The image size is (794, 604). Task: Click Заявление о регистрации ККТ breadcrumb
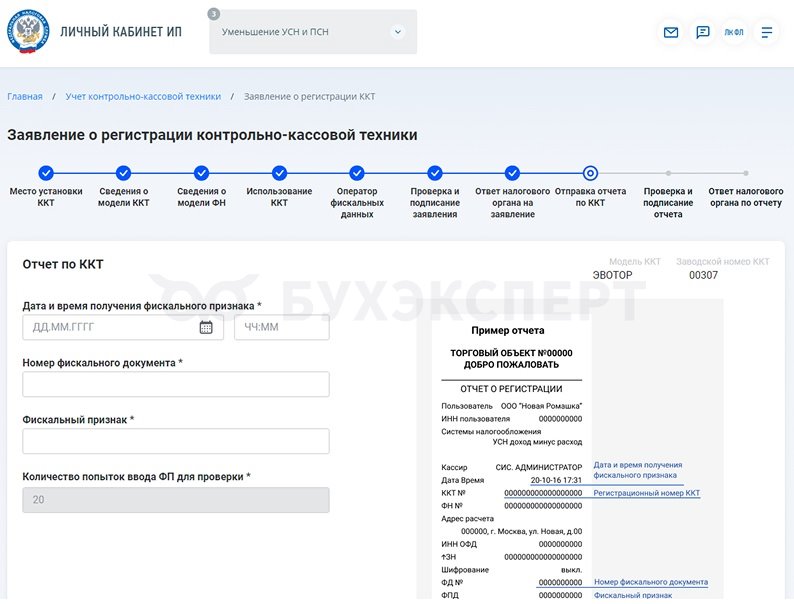(x=309, y=96)
